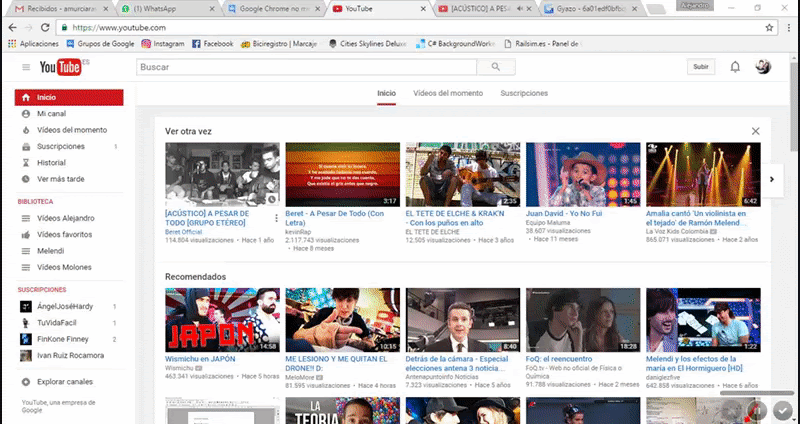
Task: Open the Beret Official channel link
Action: [183, 232]
